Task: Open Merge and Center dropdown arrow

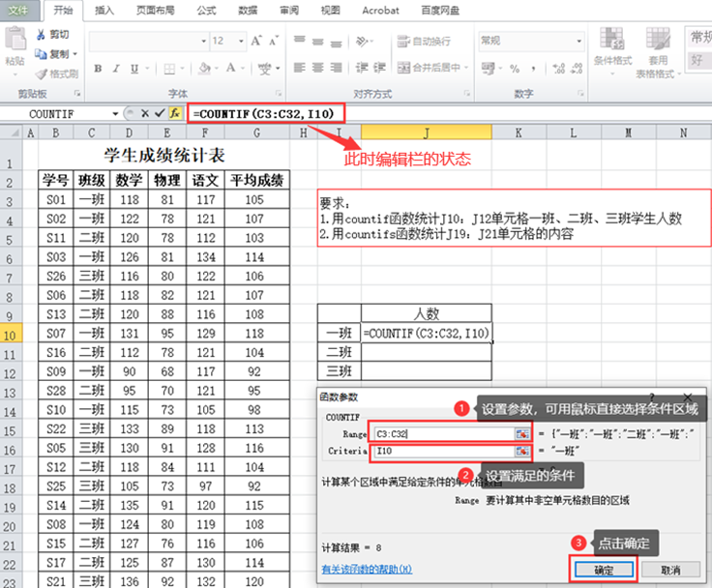Action: (x=466, y=68)
